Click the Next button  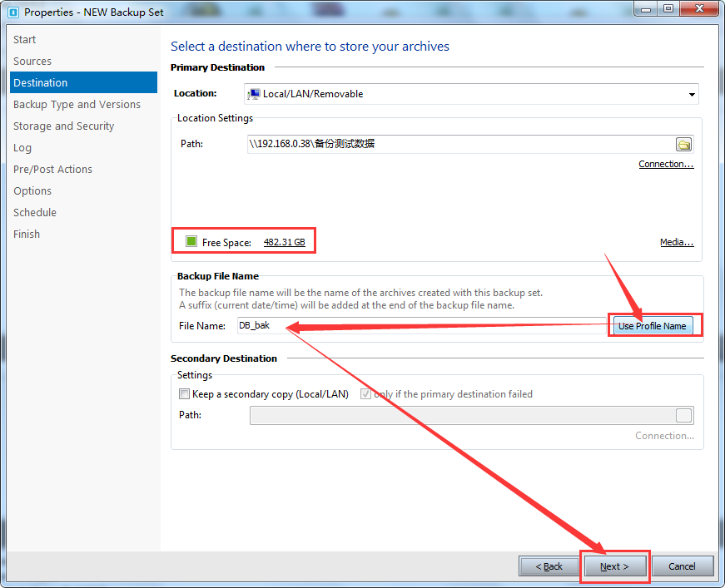click(614, 566)
